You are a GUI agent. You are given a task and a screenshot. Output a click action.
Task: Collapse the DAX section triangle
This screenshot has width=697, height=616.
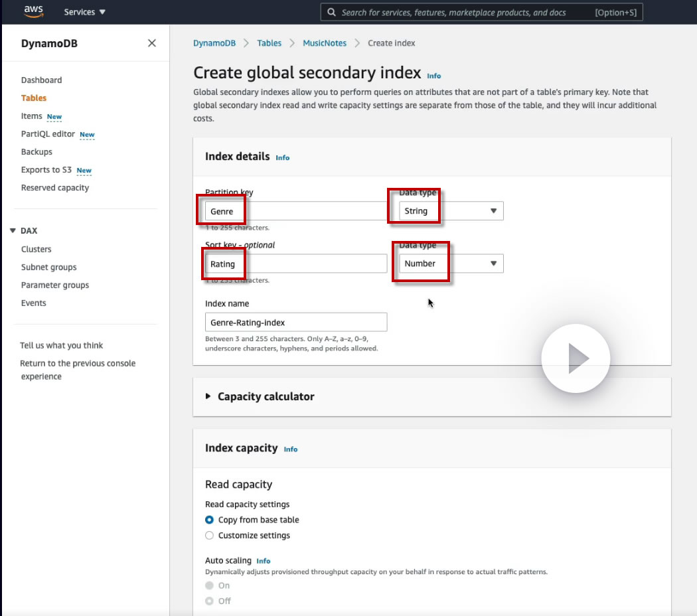[12, 231]
